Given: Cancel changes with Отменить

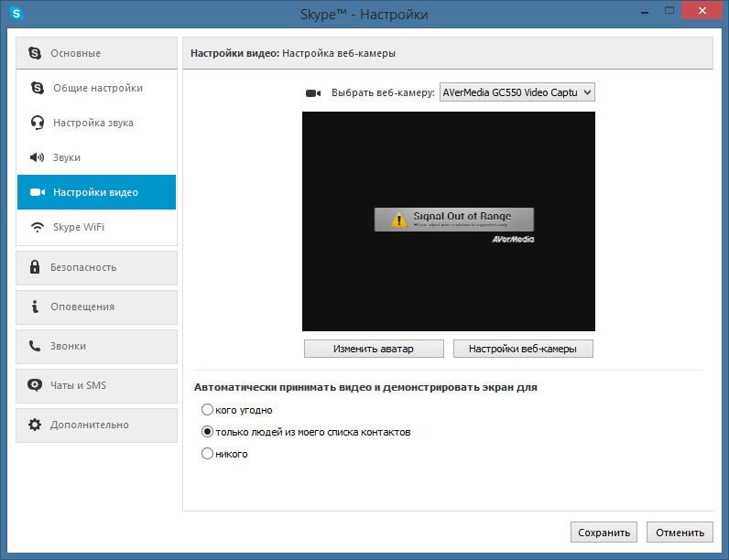Looking at the screenshot, I should (680, 533).
